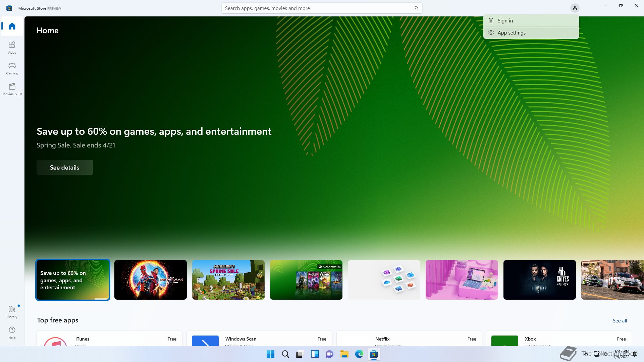Image resolution: width=644 pixels, height=362 pixels.
Task: Click the sale banner headline text
Action: [x=154, y=131]
